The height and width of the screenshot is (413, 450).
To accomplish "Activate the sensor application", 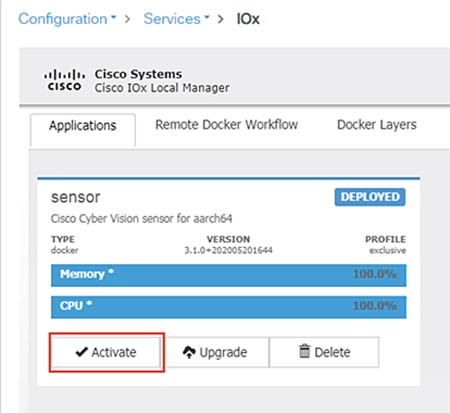I will coord(106,352).
